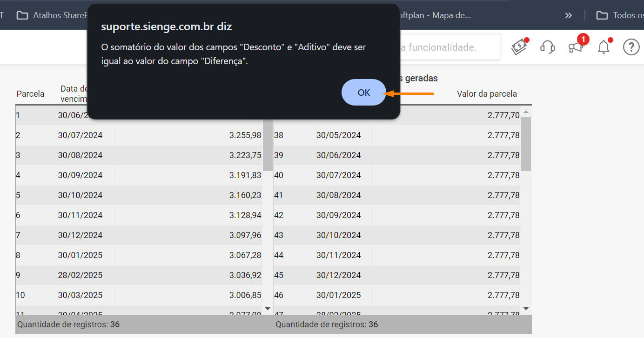The width and height of the screenshot is (644, 338).
Task: Select the value 3.191,83
Action: click(245, 175)
